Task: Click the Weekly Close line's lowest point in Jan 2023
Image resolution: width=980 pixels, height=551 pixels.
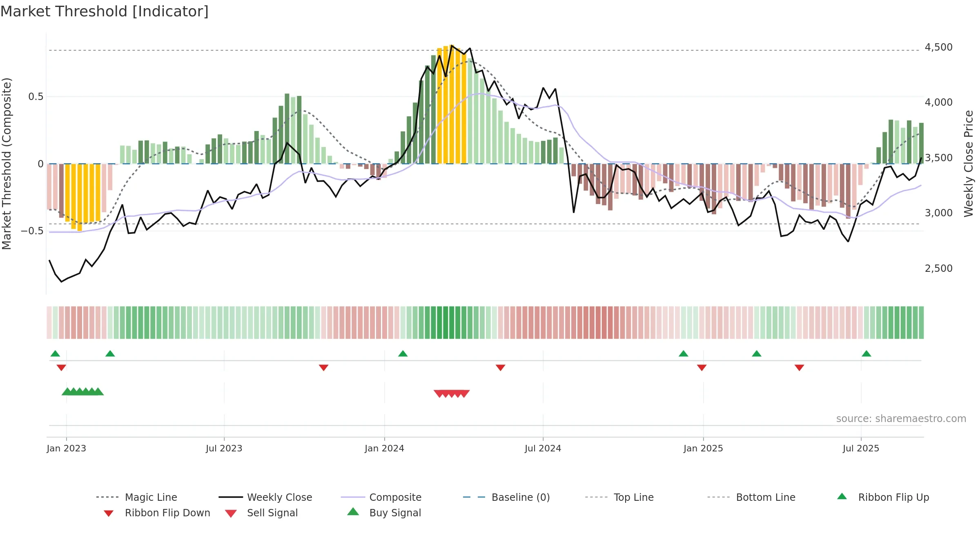Action: [x=62, y=282]
